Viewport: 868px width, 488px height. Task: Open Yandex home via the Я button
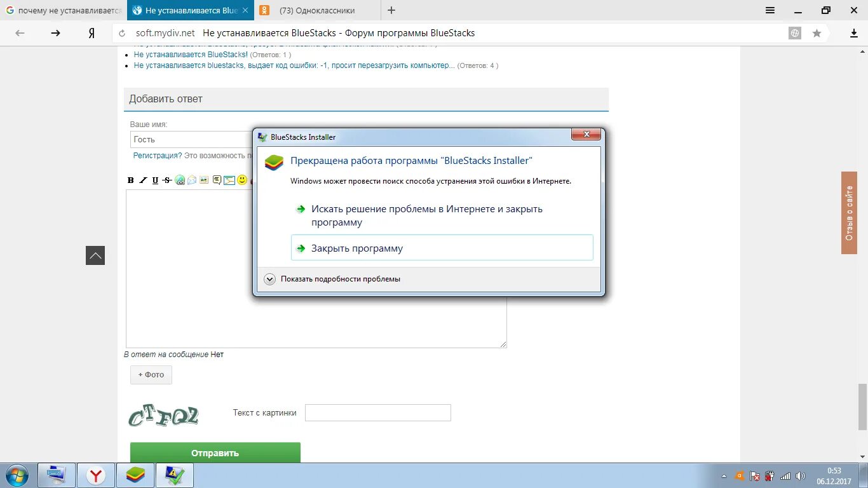click(x=92, y=33)
